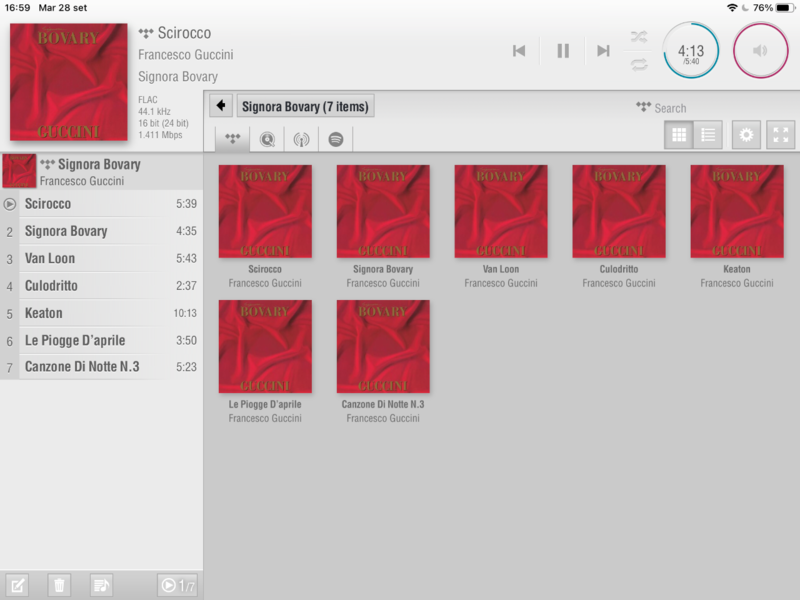Go back to the previous track
Screen dimensions: 800x600
[519, 51]
